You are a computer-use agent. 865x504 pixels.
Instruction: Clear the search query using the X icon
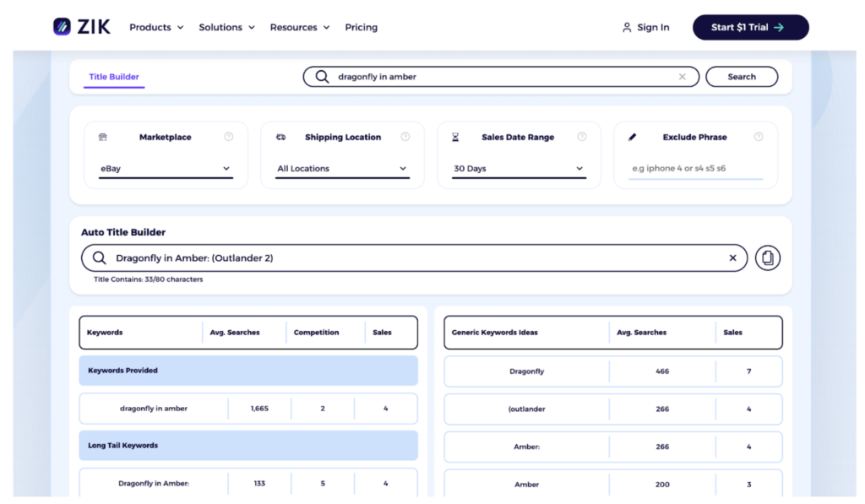683,76
